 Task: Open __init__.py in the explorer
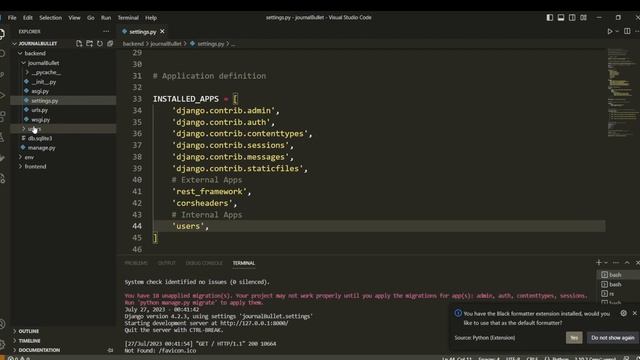coord(44,82)
